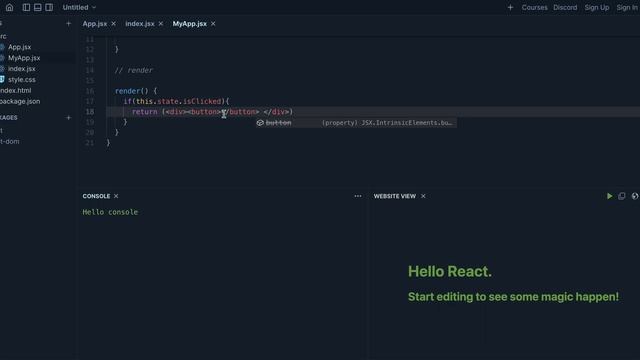640x360 pixels.
Task: Add a package with the plus icon
Action: pyautogui.click(x=69, y=118)
